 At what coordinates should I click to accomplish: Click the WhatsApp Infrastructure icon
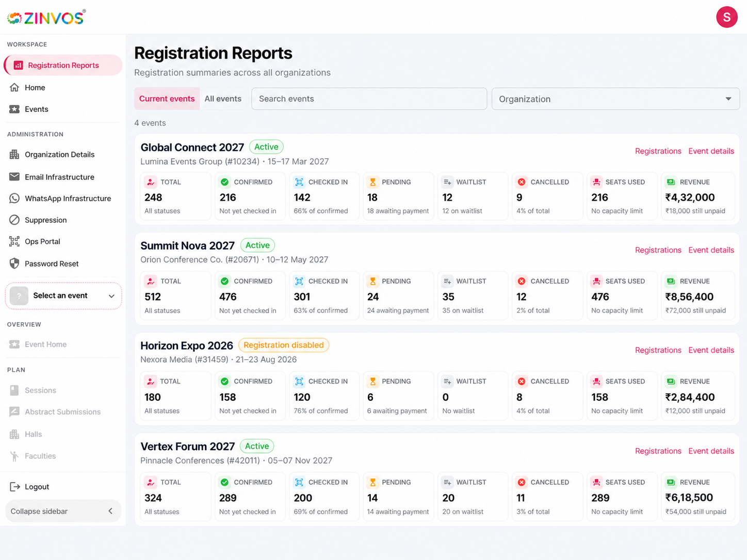[14, 199]
